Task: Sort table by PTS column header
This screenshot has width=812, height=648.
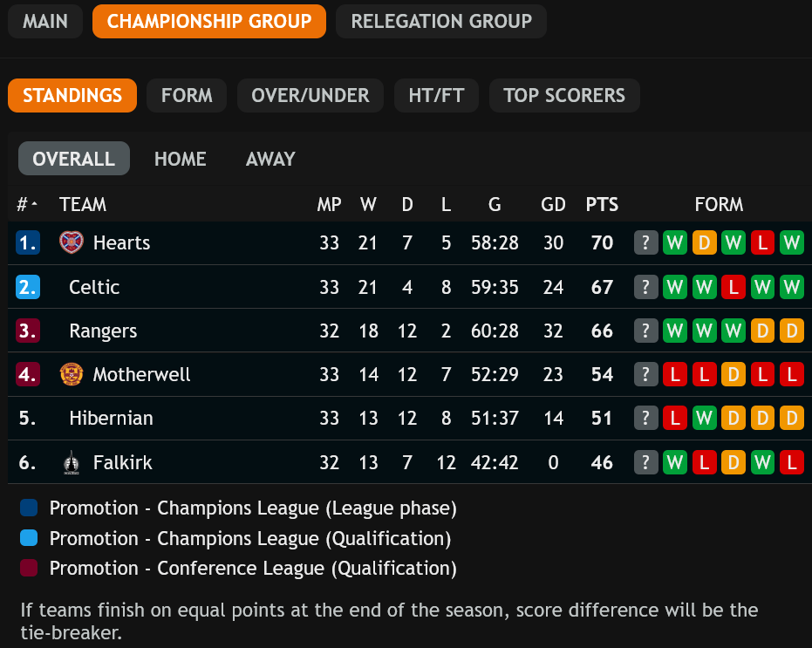Action: 602,205
